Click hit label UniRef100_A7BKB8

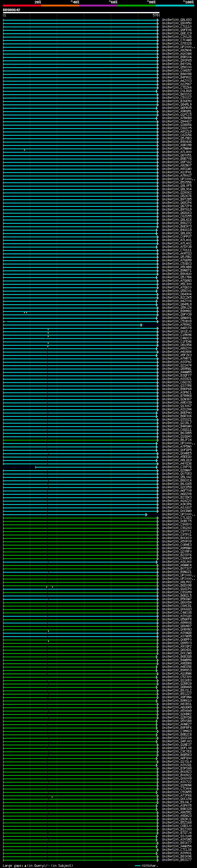177,118
